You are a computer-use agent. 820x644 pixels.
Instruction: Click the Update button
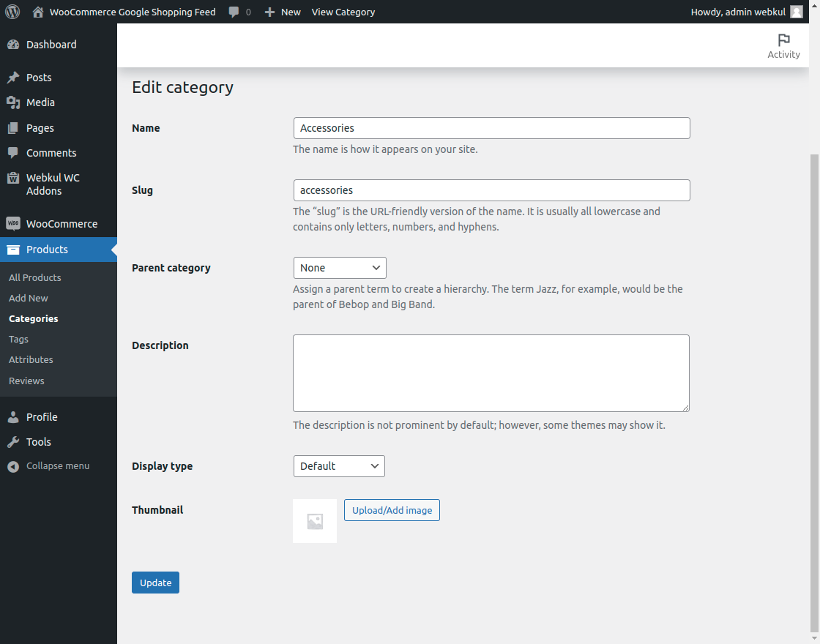[x=155, y=583]
